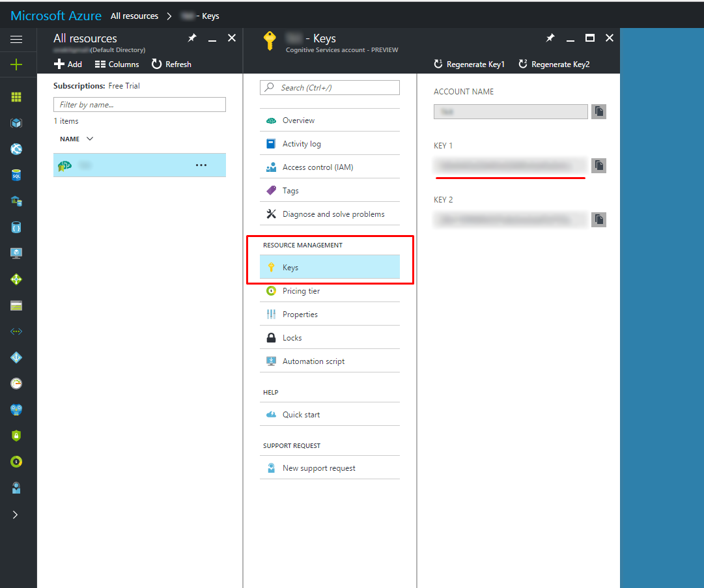Copy Key 1 to clipboard
Screen dimensions: 704x588
pos(599,165)
